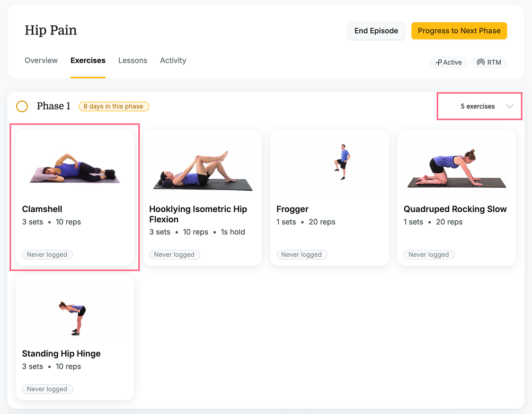
Task: Open the Clamshell exercise thumbnail
Action: point(75,164)
